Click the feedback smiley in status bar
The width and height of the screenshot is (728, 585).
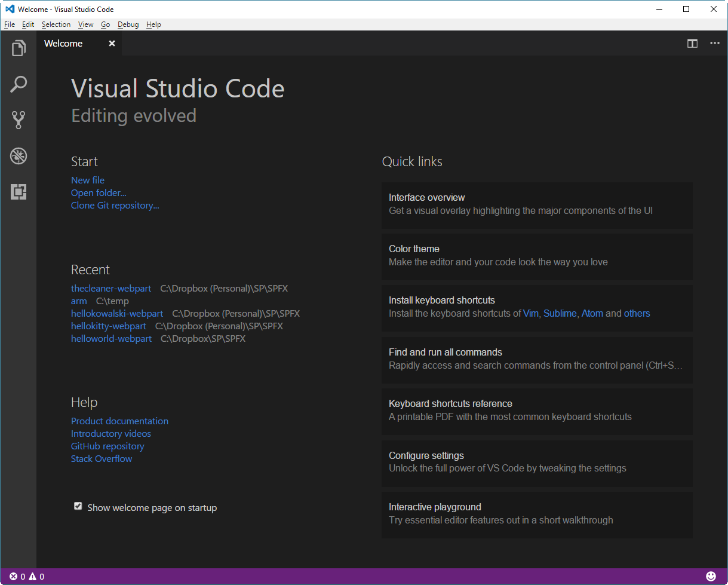click(711, 577)
